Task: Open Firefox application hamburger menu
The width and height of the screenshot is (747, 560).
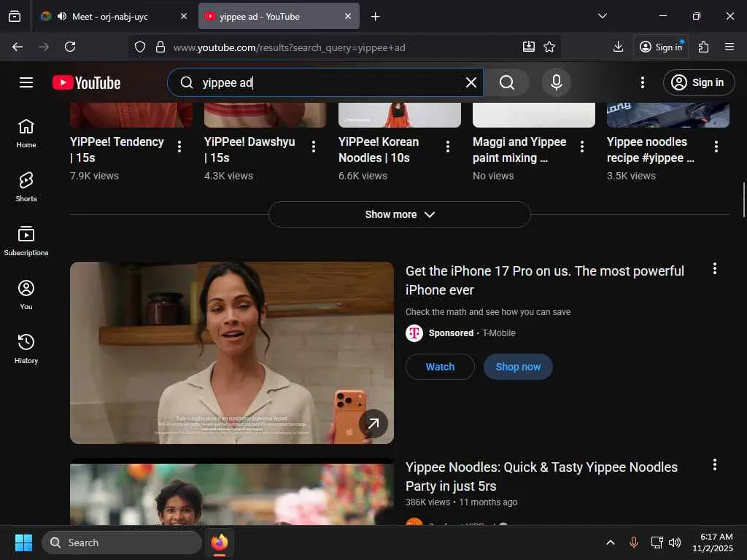Action: [x=729, y=47]
